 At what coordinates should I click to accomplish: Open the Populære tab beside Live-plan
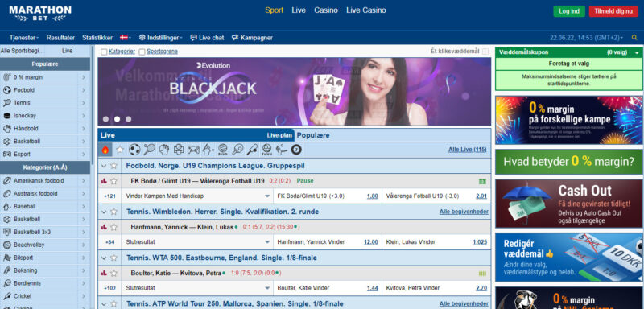coord(313,135)
